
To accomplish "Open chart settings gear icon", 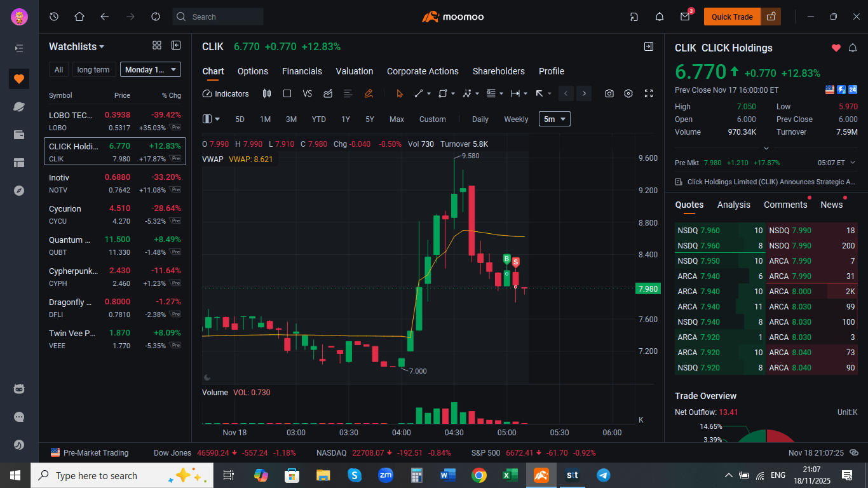I will [x=628, y=93].
